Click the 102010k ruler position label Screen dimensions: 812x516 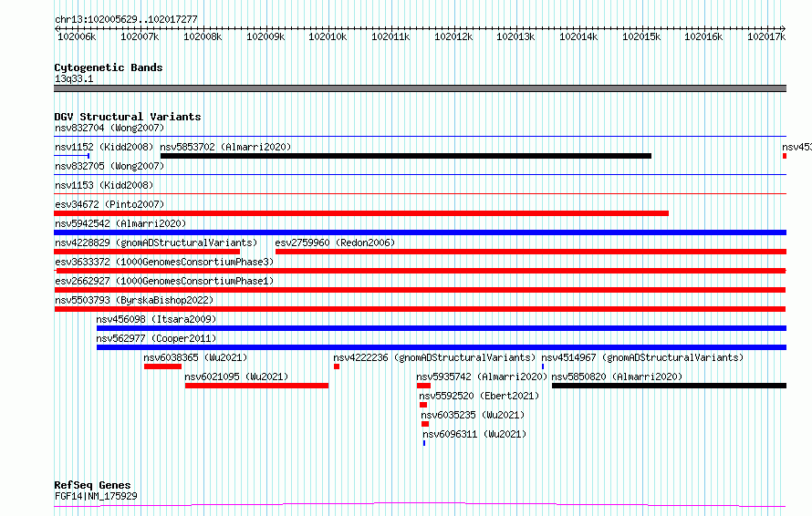click(x=328, y=36)
